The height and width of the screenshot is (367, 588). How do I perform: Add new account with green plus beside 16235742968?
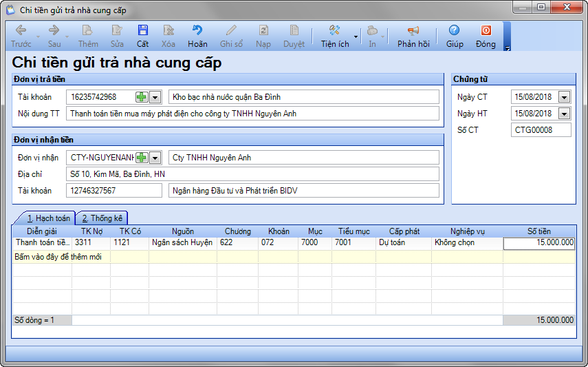coord(142,97)
